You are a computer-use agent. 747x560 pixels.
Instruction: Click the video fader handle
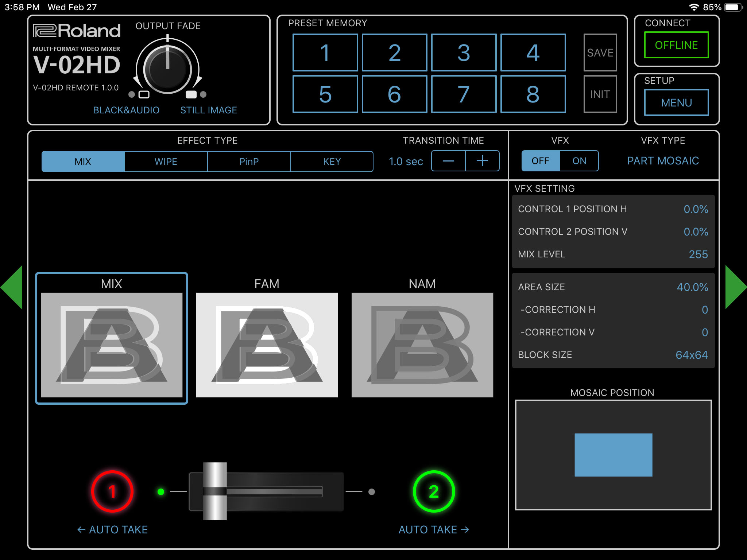click(x=214, y=491)
